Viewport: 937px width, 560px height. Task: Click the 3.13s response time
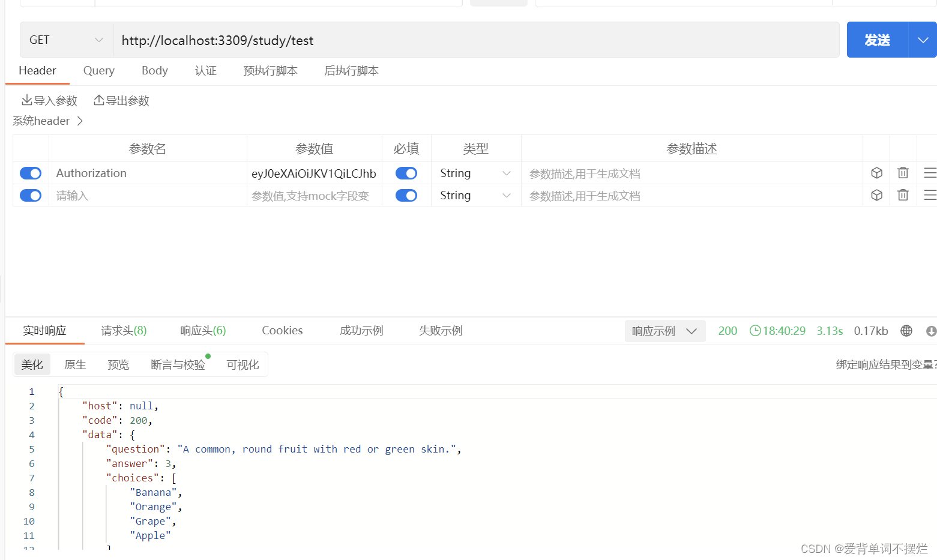coord(830,331)
